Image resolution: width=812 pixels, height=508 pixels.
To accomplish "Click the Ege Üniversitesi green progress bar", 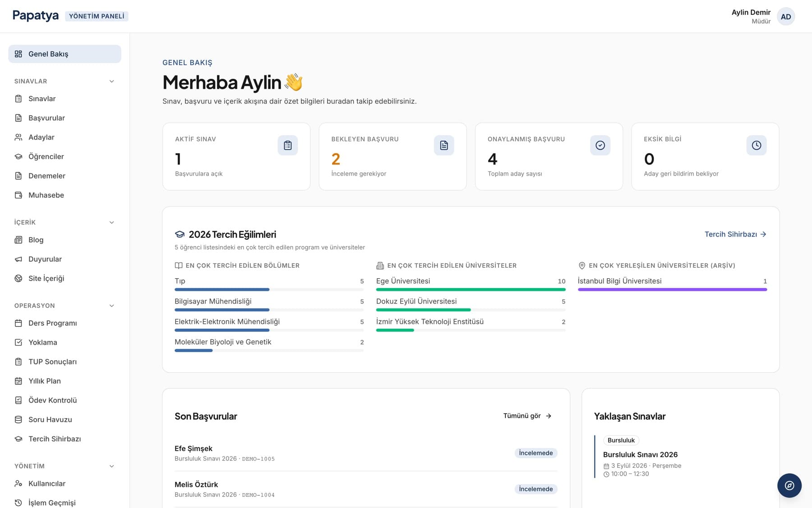I will [x=471, y=289].
